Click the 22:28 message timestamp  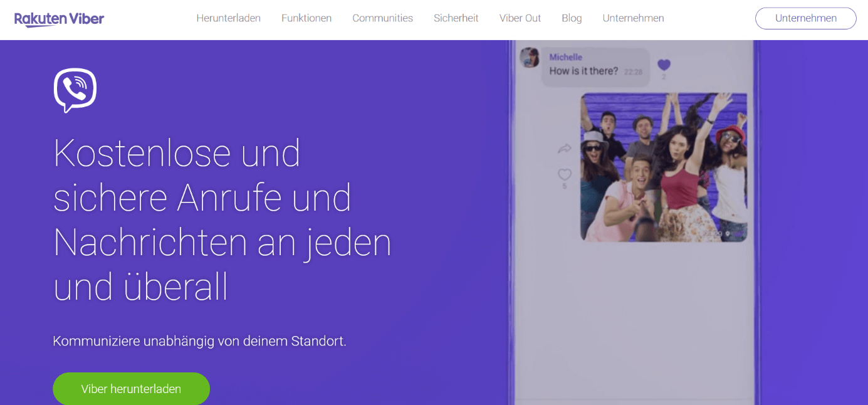tap(634, 72)
